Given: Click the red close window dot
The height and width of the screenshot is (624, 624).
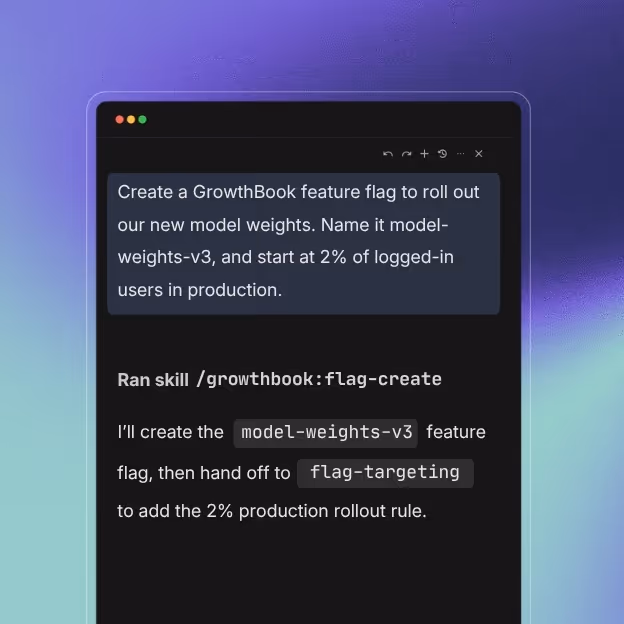Looking at the screenshot, I should click(119, 119).
